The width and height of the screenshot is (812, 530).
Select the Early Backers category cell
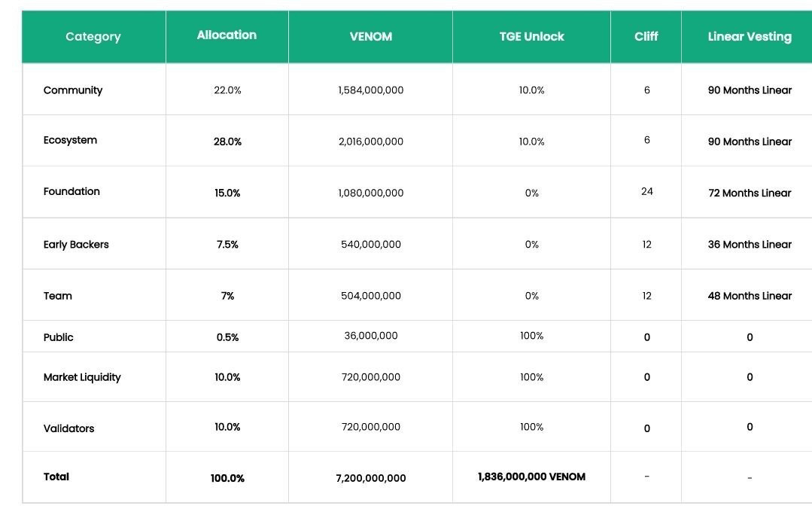76,245
